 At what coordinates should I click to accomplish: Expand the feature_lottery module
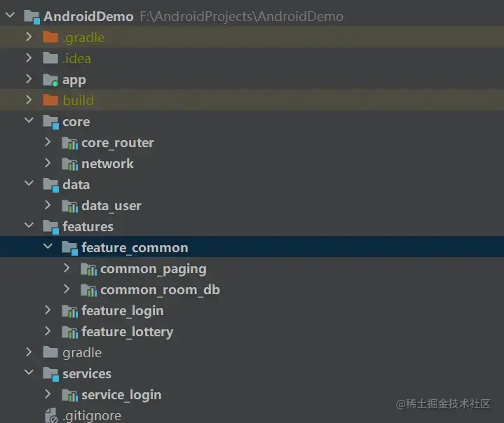(x=48, y=331)
